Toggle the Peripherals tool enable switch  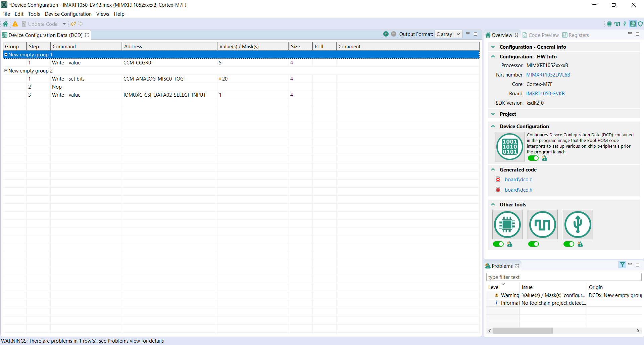coord(569,244)
